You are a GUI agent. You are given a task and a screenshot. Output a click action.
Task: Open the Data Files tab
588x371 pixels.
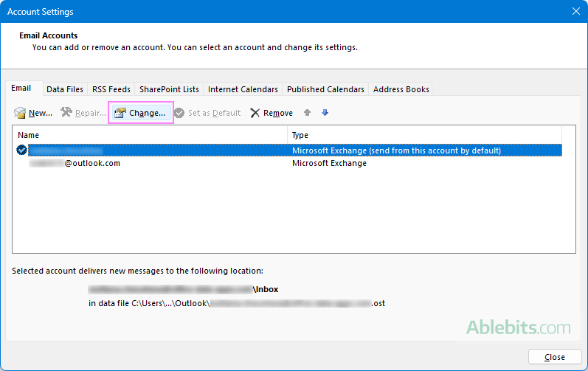[65, 89]
